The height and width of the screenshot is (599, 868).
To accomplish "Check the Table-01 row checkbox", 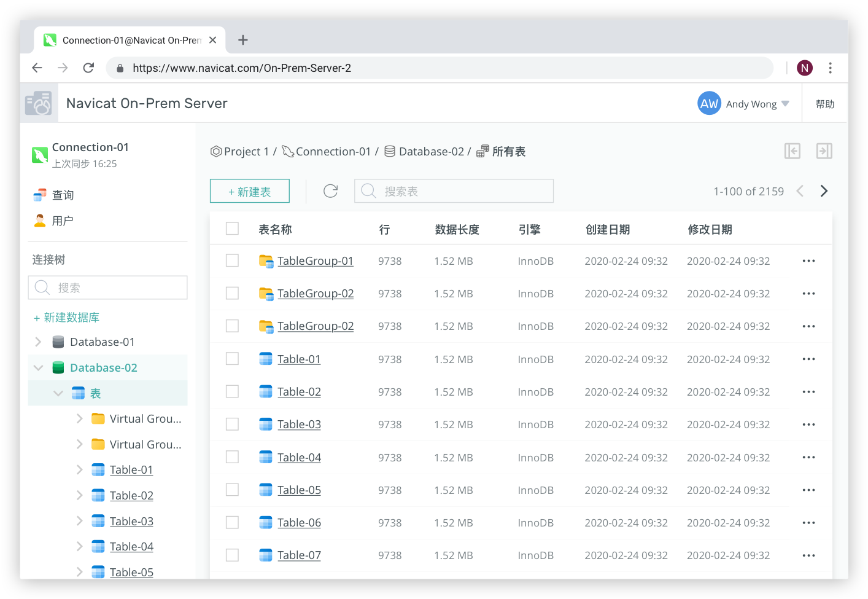I will [232, 359].
